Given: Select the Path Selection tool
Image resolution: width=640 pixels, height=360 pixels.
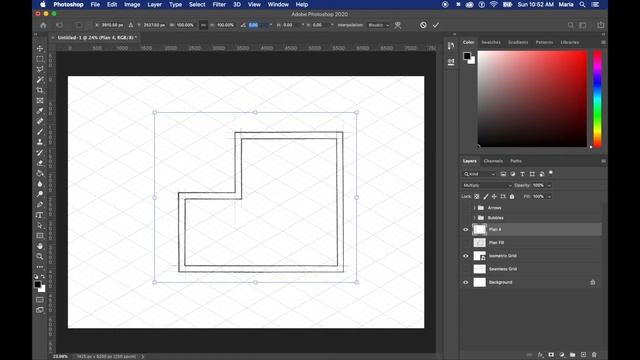Looking at the screenshot, I should 40,225.
